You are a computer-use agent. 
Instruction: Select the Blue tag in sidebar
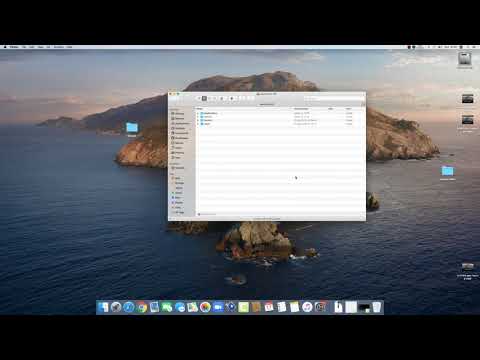point(176,198)
